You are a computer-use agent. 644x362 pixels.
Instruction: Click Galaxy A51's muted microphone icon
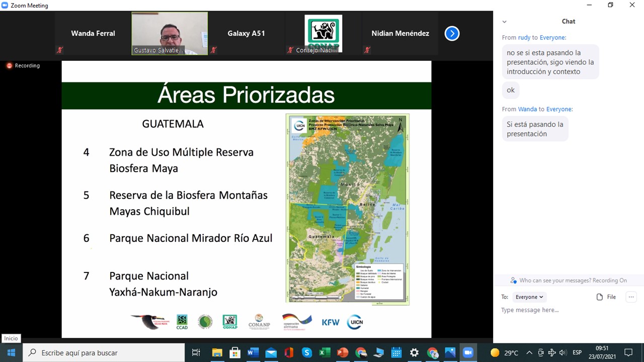pos(214,50)
